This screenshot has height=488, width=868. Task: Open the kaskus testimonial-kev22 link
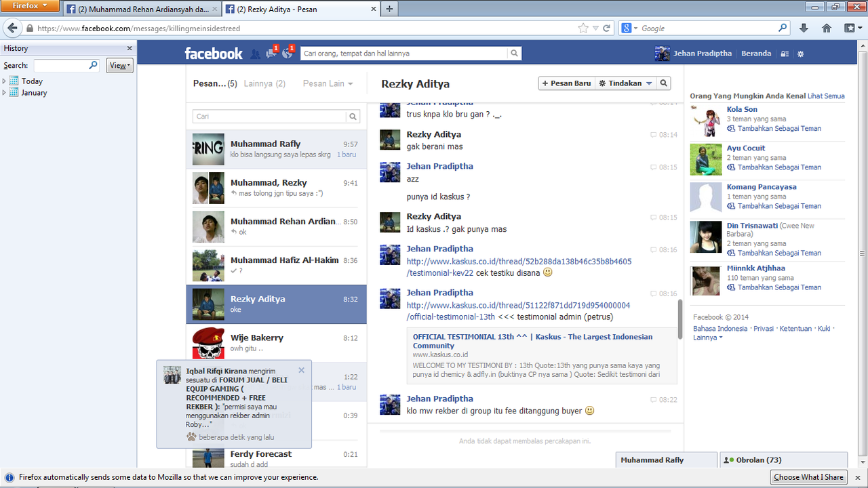[x=519, y=267]
